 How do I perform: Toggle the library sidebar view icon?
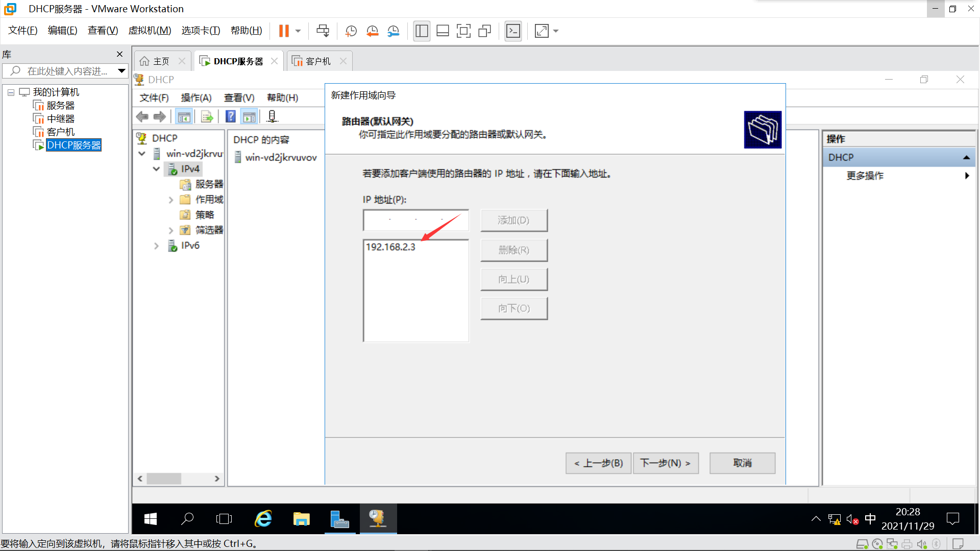pos(422,31)
